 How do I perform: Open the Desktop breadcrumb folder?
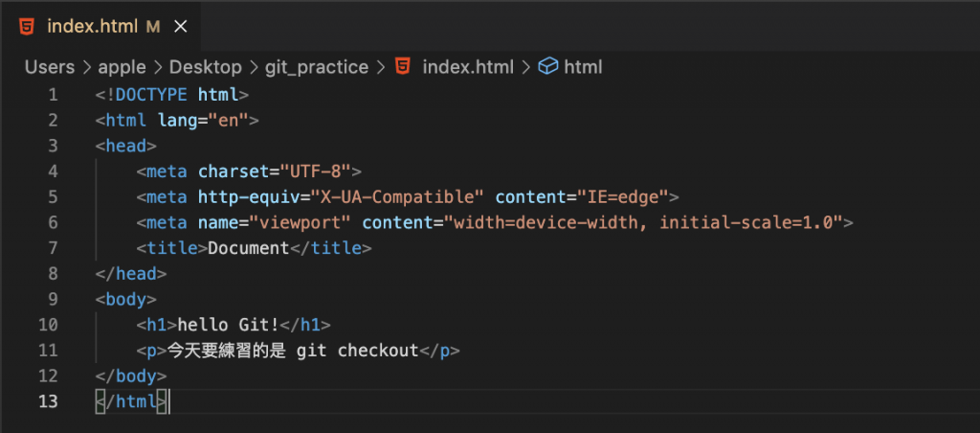[206, 67]
